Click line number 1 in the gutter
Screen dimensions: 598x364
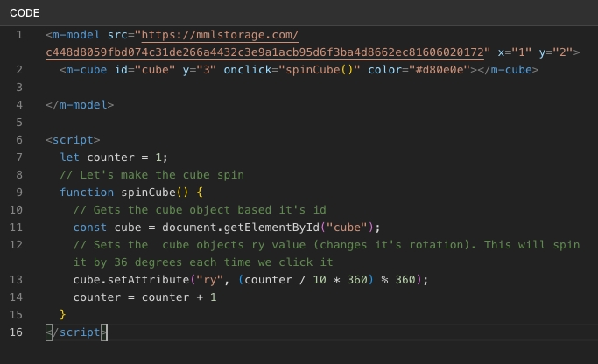(x=19, y=35)
